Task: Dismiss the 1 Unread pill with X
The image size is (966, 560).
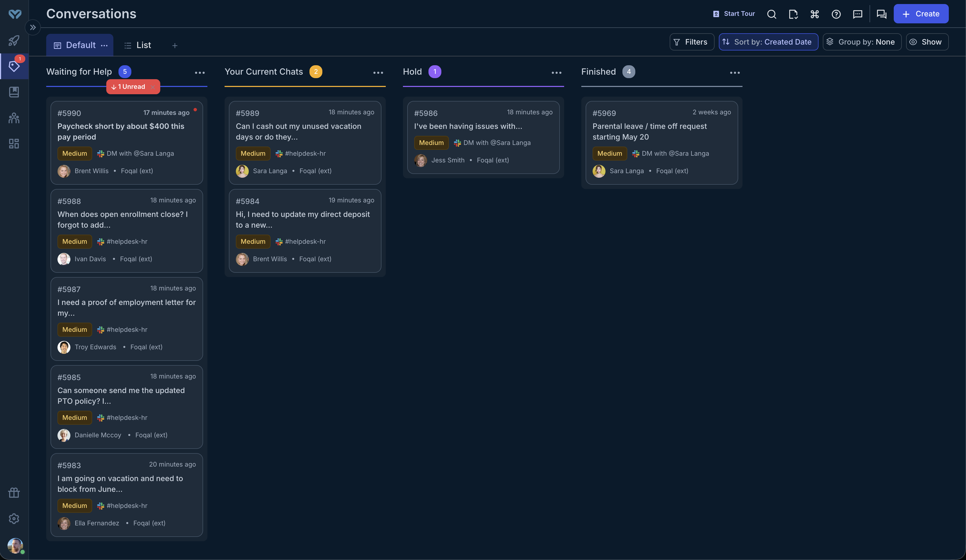Action: coord(153,87)
